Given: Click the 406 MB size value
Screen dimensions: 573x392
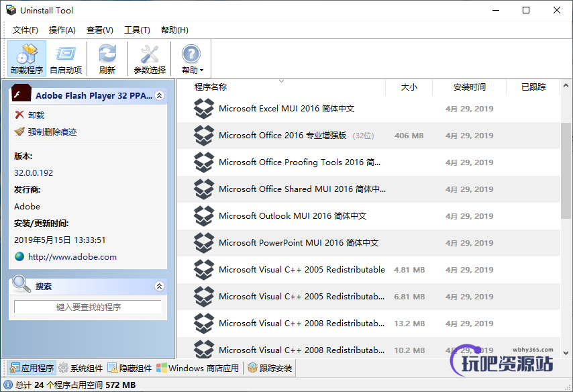Looking at the screenshot, I should point(409,136).
